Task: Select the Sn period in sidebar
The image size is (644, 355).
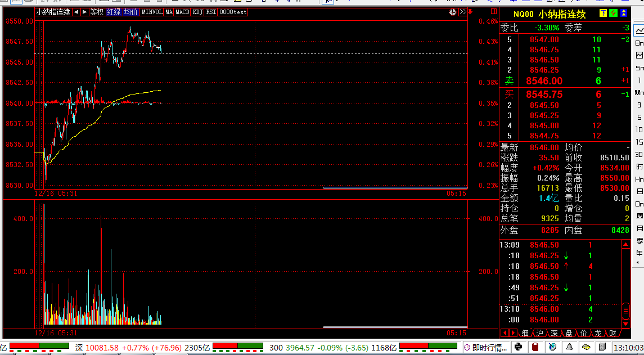Action: (x=640, y=68)
